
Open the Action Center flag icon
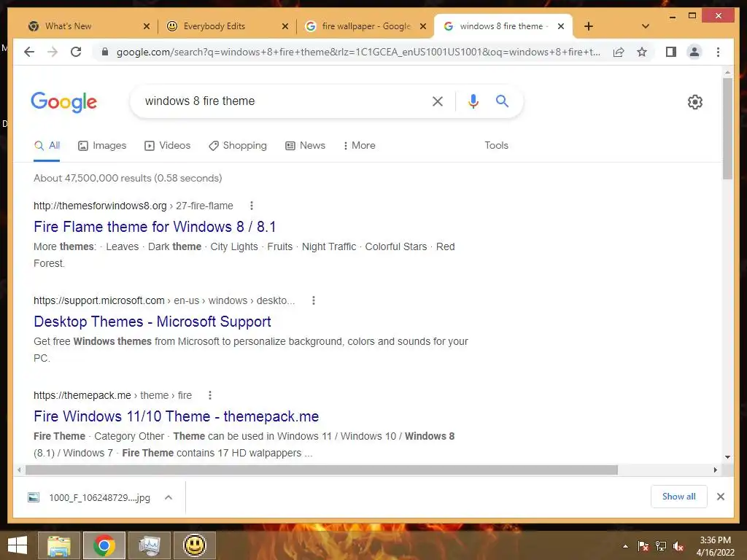(x=643, y=546)
